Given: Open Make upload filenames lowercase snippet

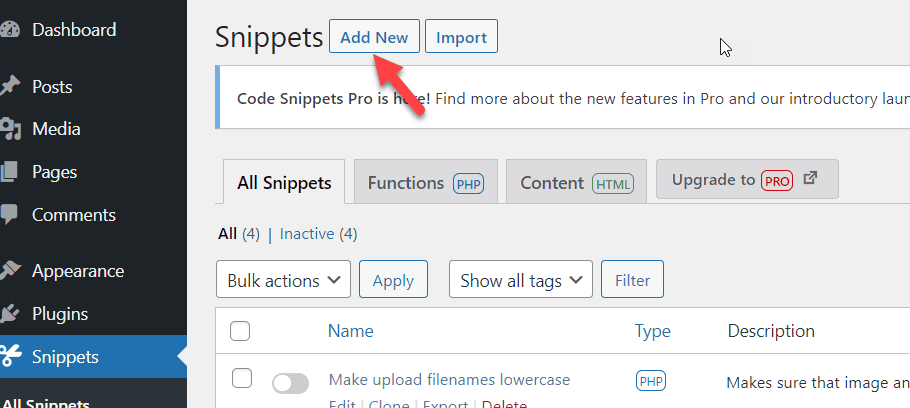Looking at the screenshot, I should (449, 380).
